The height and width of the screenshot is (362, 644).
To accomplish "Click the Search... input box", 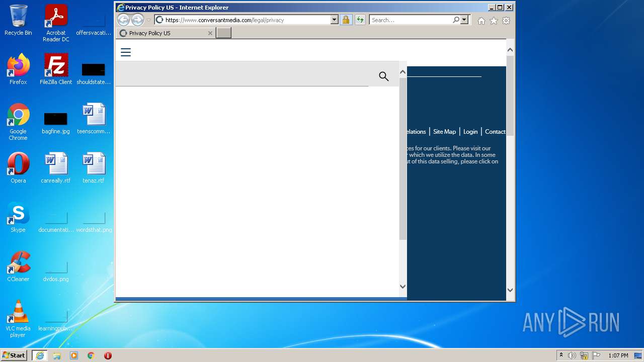I will click(411, 20).
